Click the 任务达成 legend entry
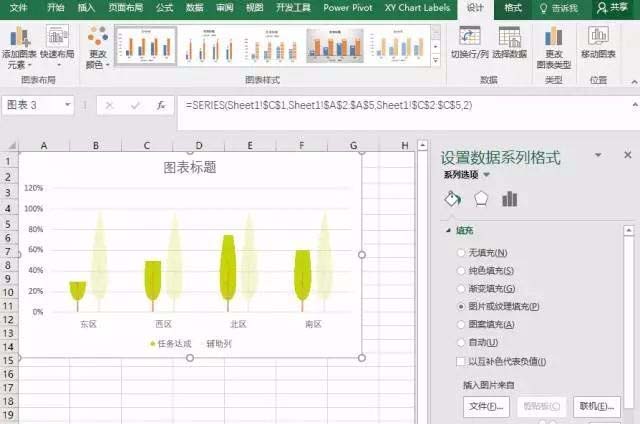Viewport: 640px width, 424px height. click(x=171, y=344)
